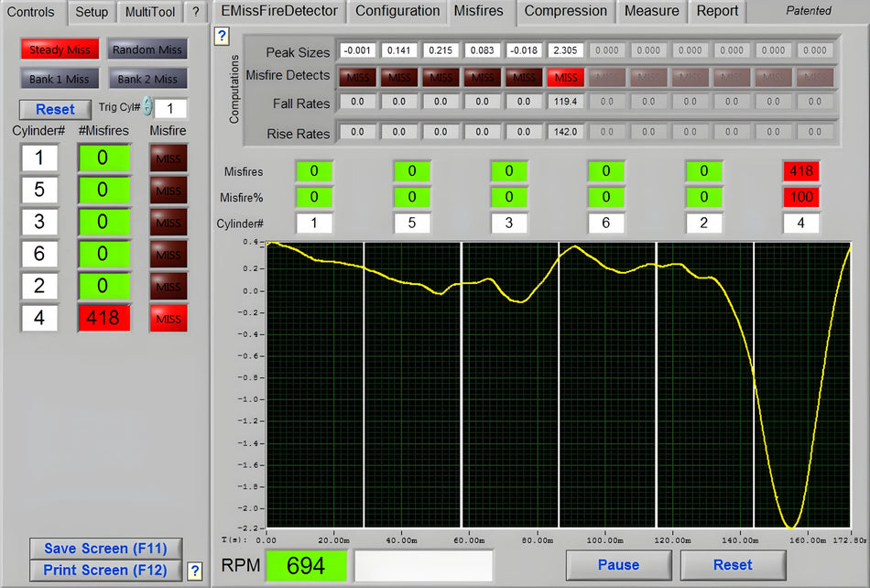870x588 pixels.
Task: Click the ? help icon beside Print Screen
Action: click(194, 570)
